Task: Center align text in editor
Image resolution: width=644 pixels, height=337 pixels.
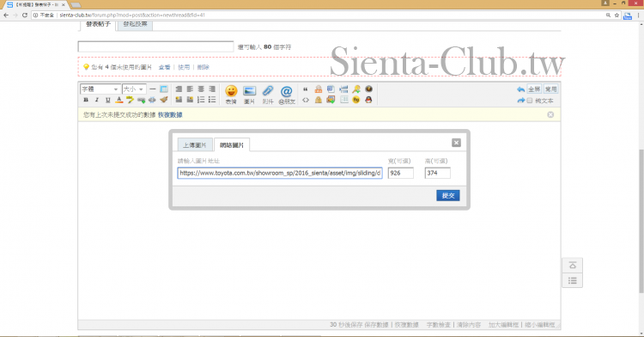Action: pos(201,89)
